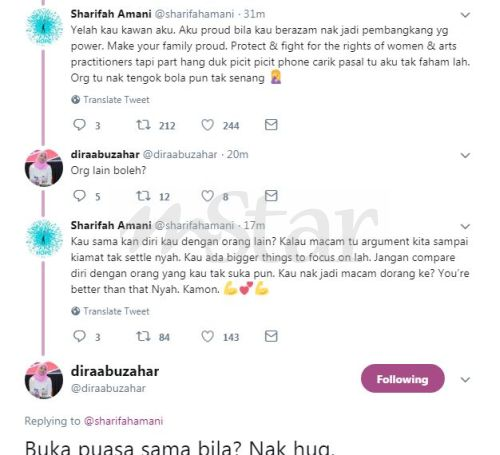Image resolution: width=500 pixels, height=455 pixels.
Task: Open the options chevron on the 17m tweet
Action: [465, 226]
